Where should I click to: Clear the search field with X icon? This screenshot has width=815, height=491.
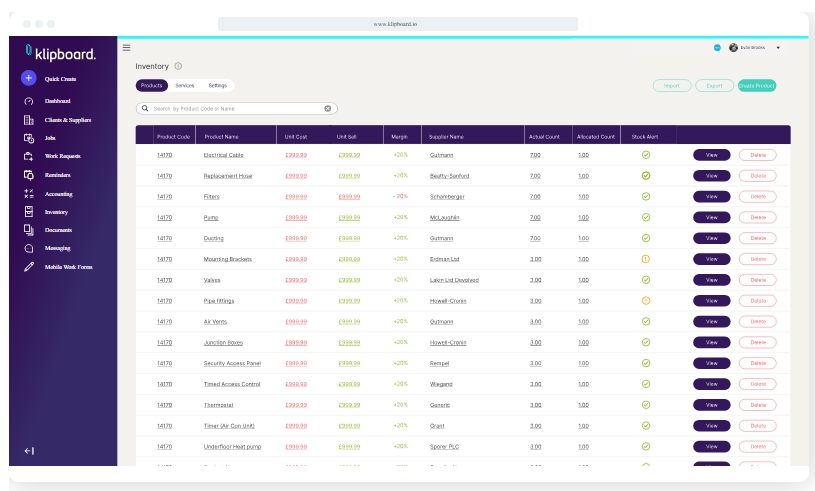pyautogui.click(x=327, y=108)
